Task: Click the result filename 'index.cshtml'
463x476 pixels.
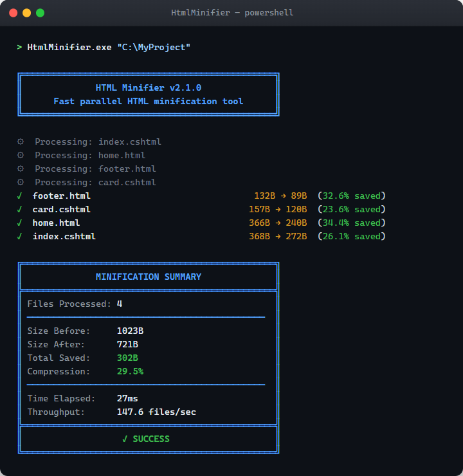Action: click(64, 237)
